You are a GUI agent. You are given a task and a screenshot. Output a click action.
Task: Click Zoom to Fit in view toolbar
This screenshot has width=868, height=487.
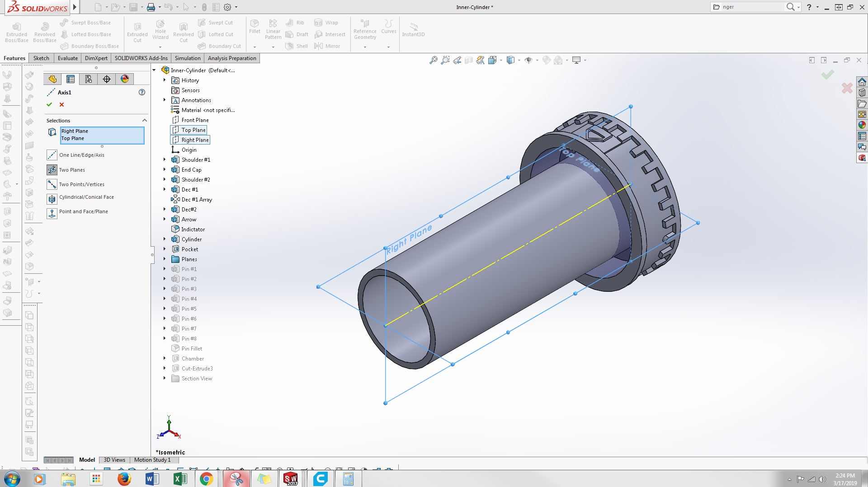click(x=434, y=60)
